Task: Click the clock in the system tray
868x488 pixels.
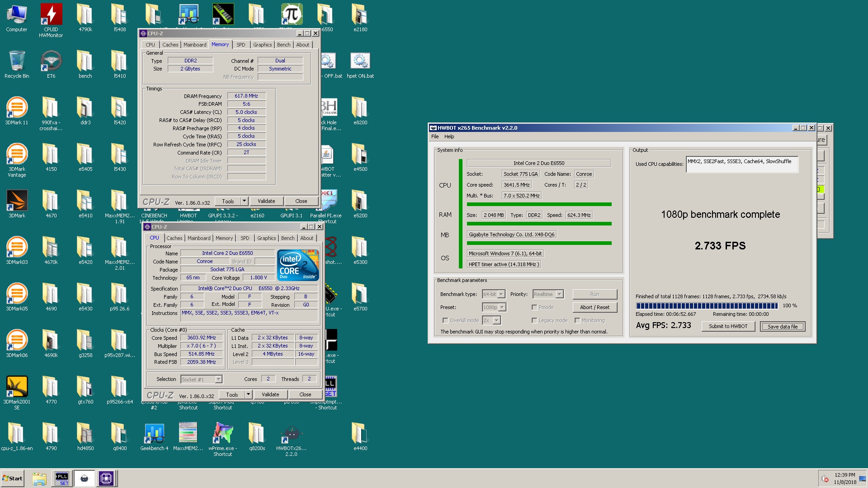Action: pos(845,479)
